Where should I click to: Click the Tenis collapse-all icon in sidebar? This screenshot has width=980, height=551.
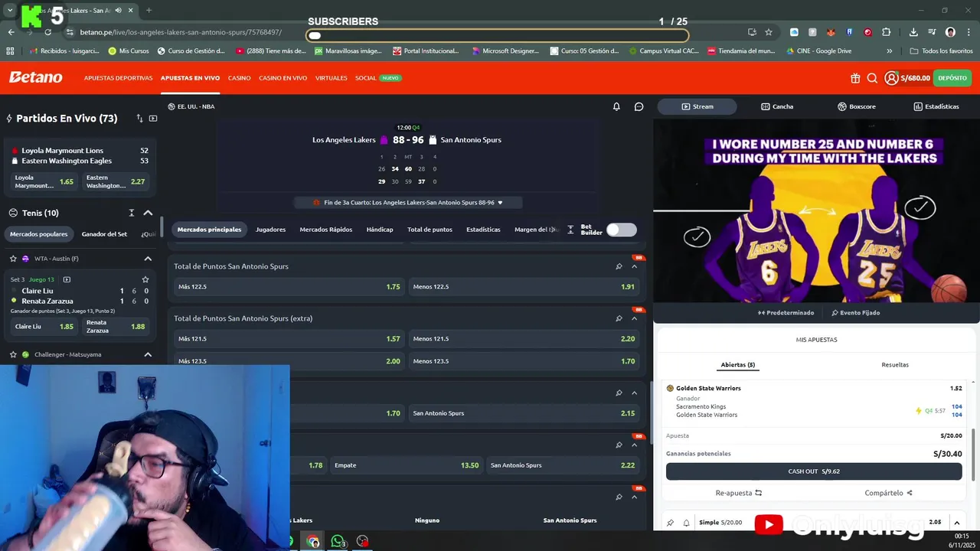coord(132,213)
